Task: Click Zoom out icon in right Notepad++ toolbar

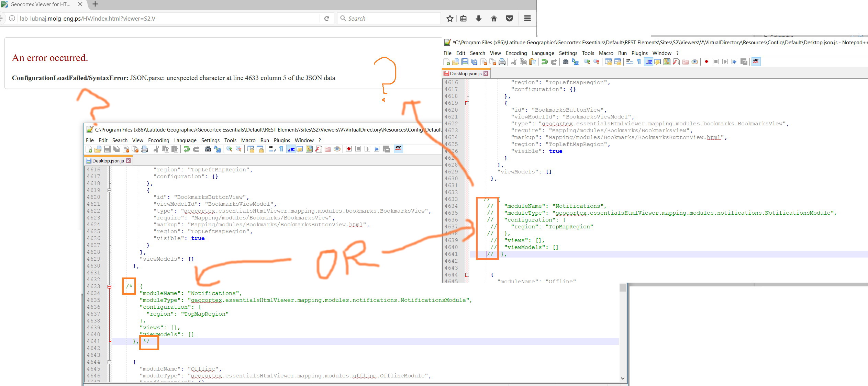Action: (597, 62)
